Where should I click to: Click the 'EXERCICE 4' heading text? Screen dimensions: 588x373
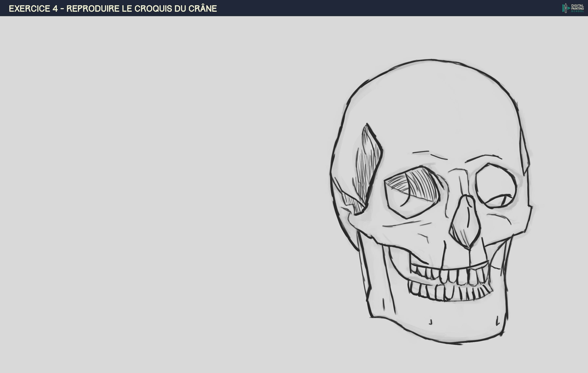[x=33, y=8]
